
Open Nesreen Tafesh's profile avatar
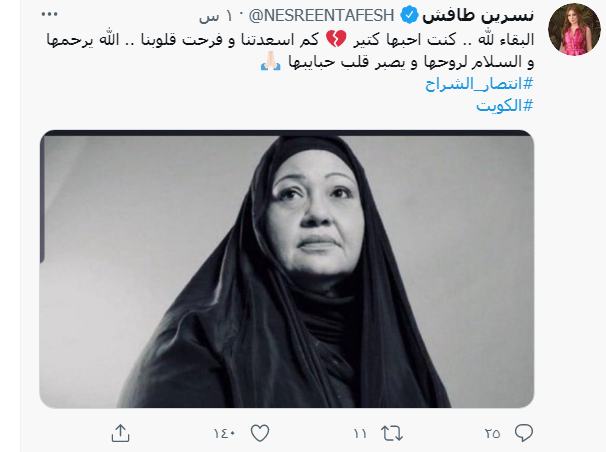coord(575,30)
